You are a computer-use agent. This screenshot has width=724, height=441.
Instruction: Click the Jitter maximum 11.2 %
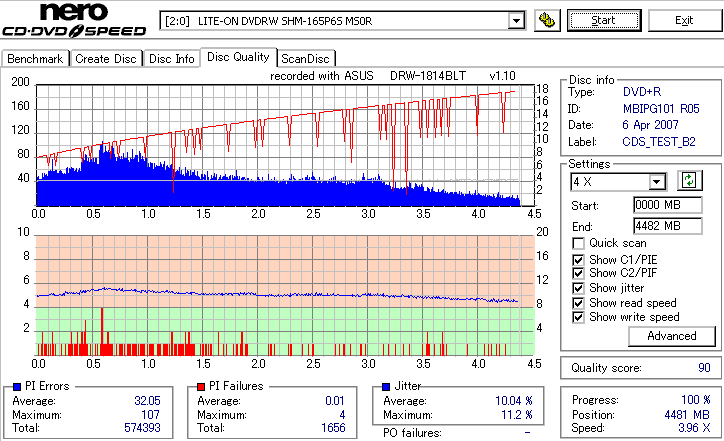(x=517, y=415)
